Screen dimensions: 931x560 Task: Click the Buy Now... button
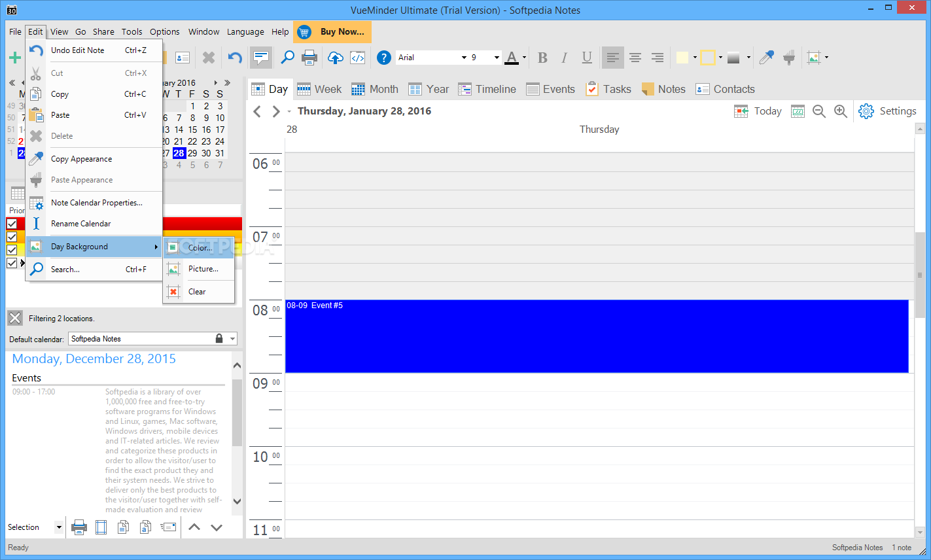click(333, 31)
